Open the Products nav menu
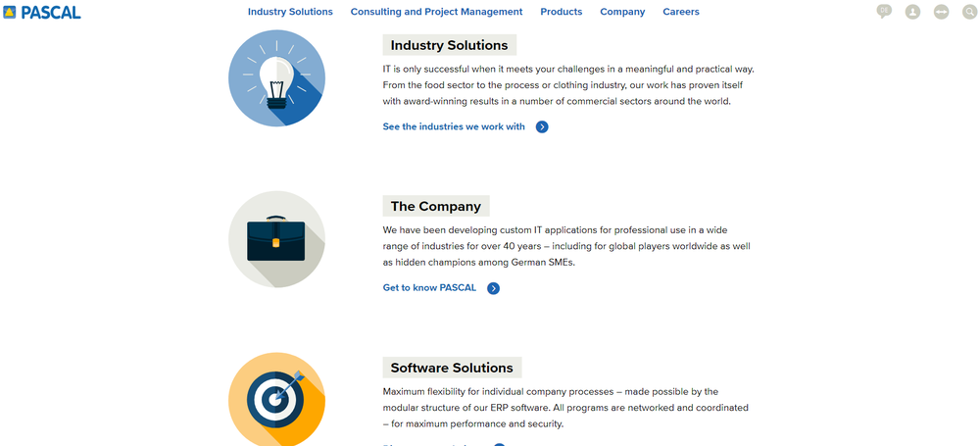Screen dimensions: 980x446 [x=562, y=12]
